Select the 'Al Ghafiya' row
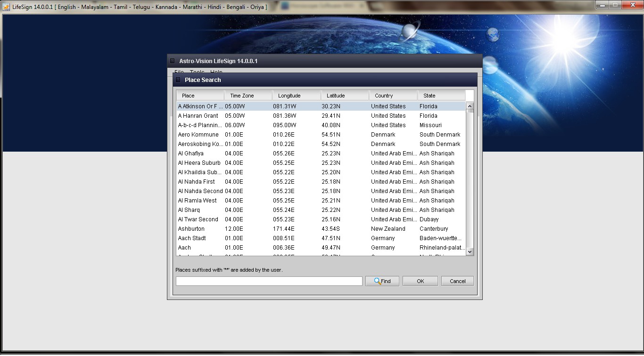Viewport: 644px width, 356px height. coord(321,154)
